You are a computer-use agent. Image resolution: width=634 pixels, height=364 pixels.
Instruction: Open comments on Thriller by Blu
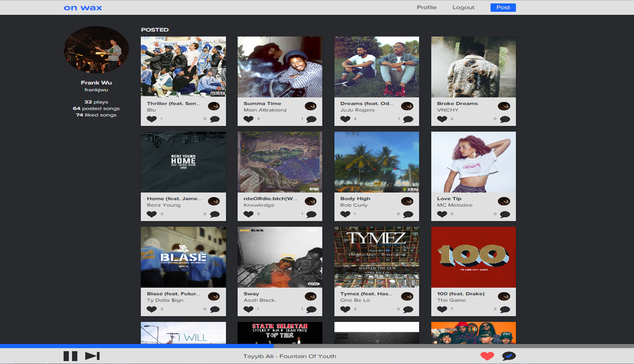tap(215, 119)
